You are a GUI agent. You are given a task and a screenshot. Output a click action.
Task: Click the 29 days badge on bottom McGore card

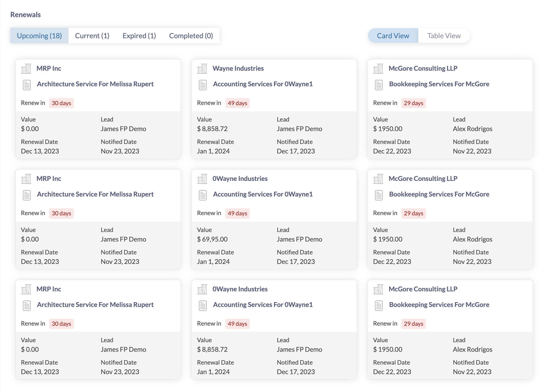click(413, 324)
